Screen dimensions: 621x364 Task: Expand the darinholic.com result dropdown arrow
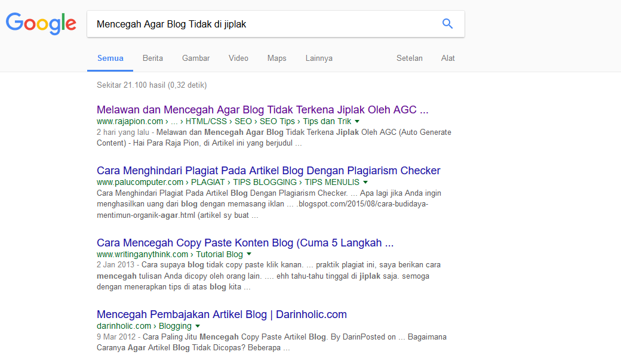click(198, 326)
